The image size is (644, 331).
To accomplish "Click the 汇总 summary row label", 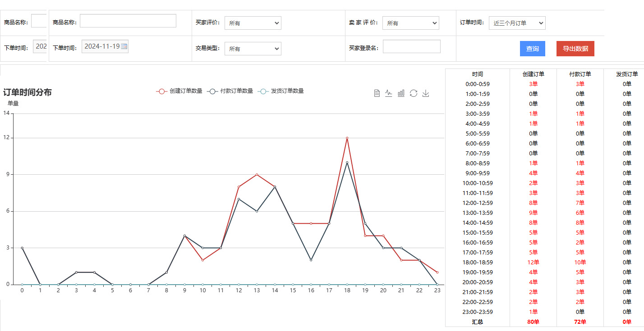I will click(478, 322).
